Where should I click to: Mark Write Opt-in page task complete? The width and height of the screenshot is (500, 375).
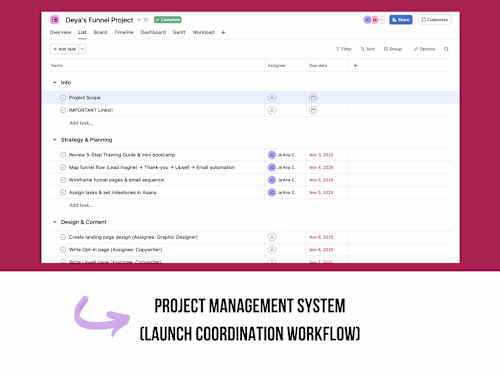coord(63,250)
